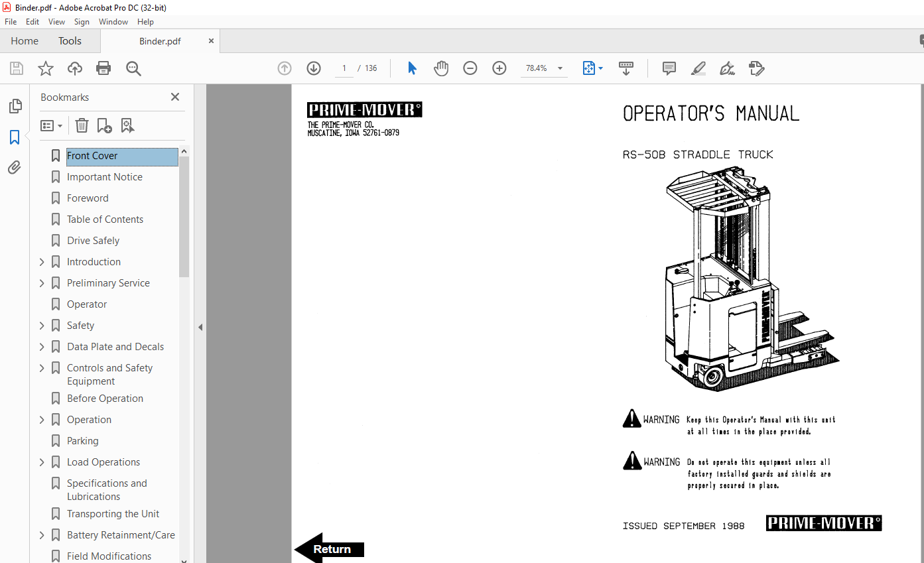This screenshot has height=563, width=924.
Task: Expand Controls and Safety Equipment bookmark
Action: (x=42, y=368)
